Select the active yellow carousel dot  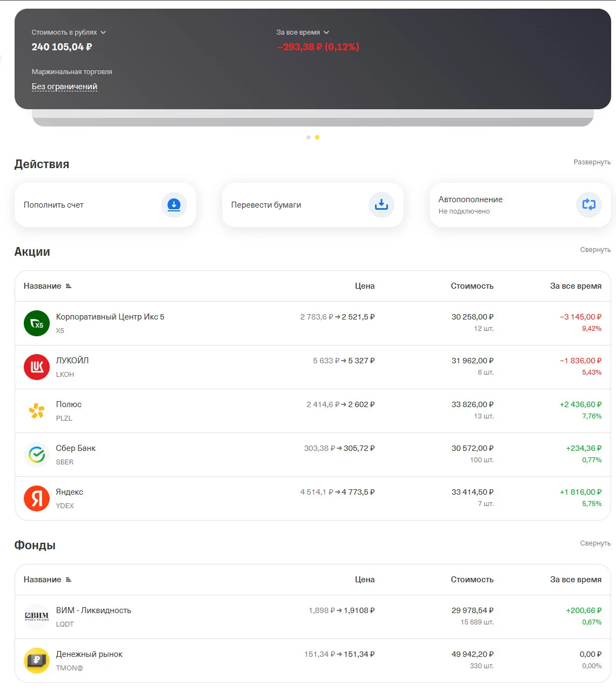(317, 137)
